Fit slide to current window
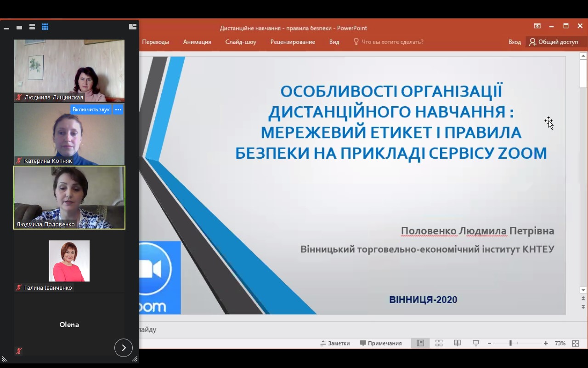Screen dimensions: 588x368 pos(575,343)
